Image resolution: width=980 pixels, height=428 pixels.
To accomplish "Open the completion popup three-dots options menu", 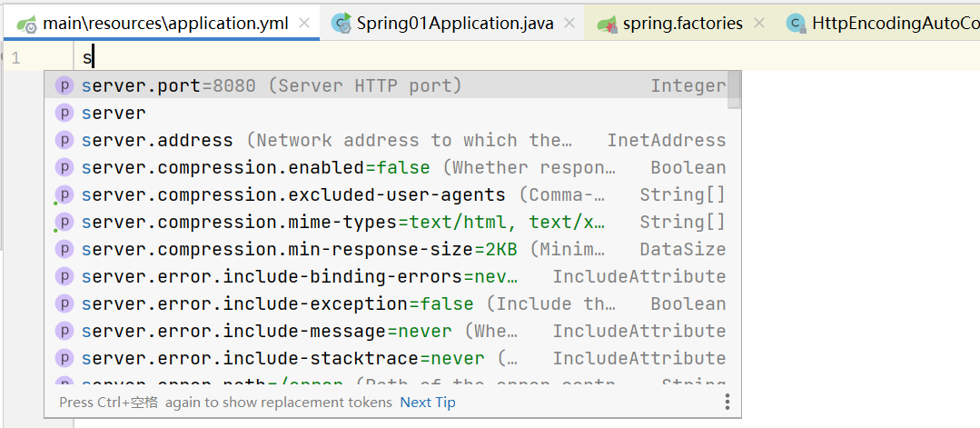I will (727, 402).
